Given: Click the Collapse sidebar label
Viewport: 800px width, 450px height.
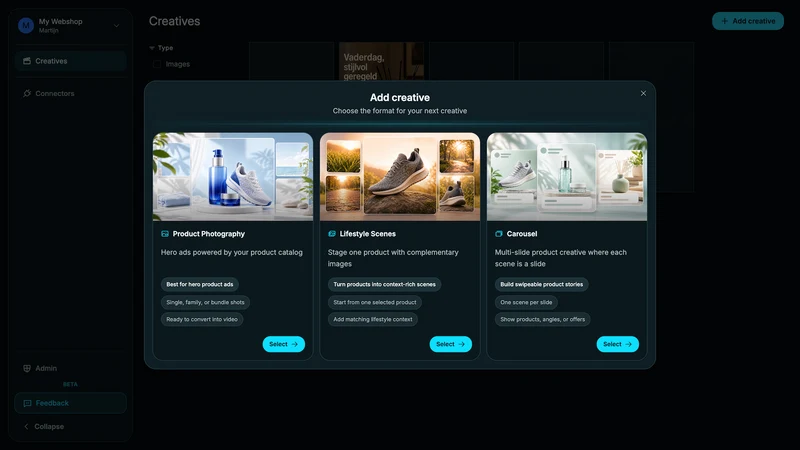Looking at the screenshot, I should click(x=49, y=427).
